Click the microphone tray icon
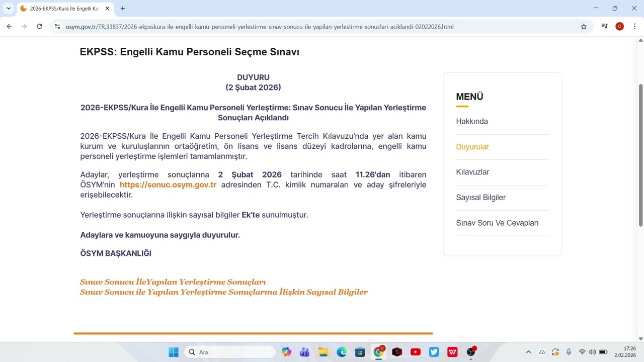The width and height of the screenshot is (644, 362). pyautogui.click(x=569, y=352)
